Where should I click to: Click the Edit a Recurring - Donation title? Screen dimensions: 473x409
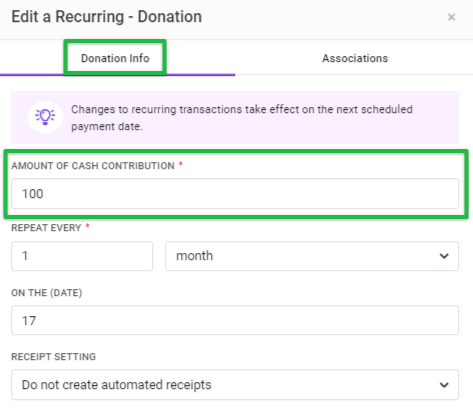[107, 17]
